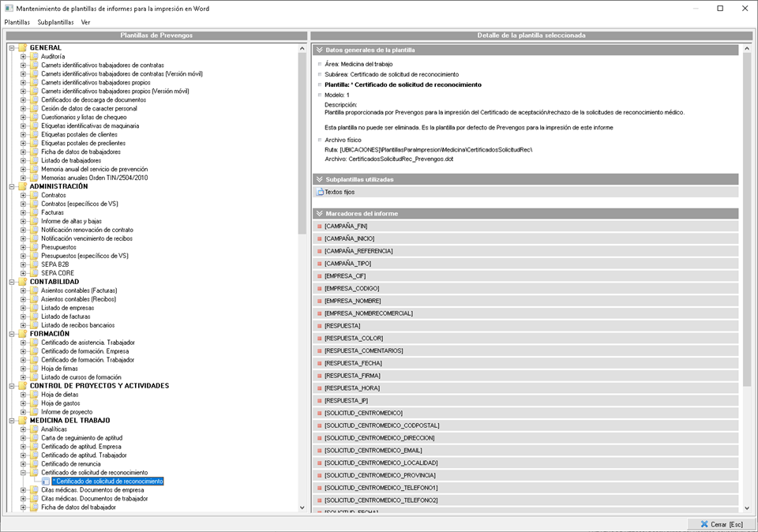758x532 pixels.
Task: Click the Textos fijos subtemplate icon
Action: point(320,192)
